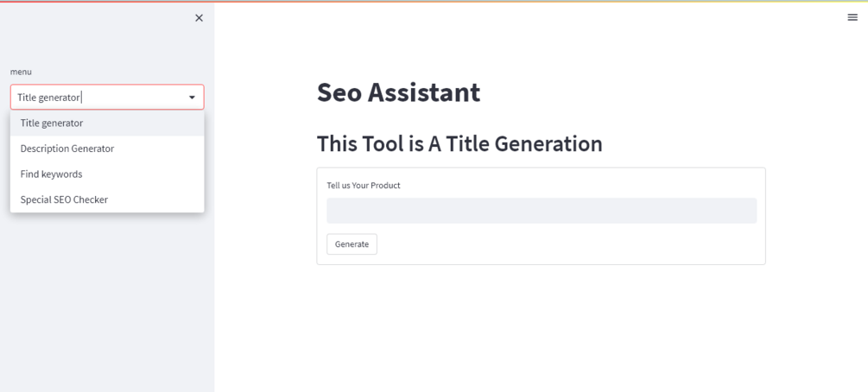Image resolution: width=868 pixels, height=392 pixels.
Task: Click the menu label in the sidebar
Action: click(x=21, y=72)
